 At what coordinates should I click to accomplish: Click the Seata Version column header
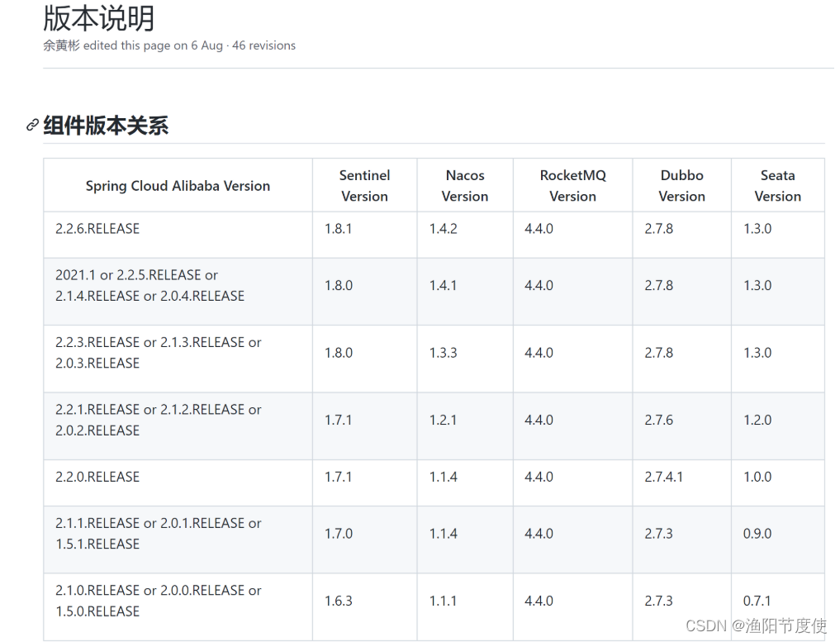tap(778, 185)
